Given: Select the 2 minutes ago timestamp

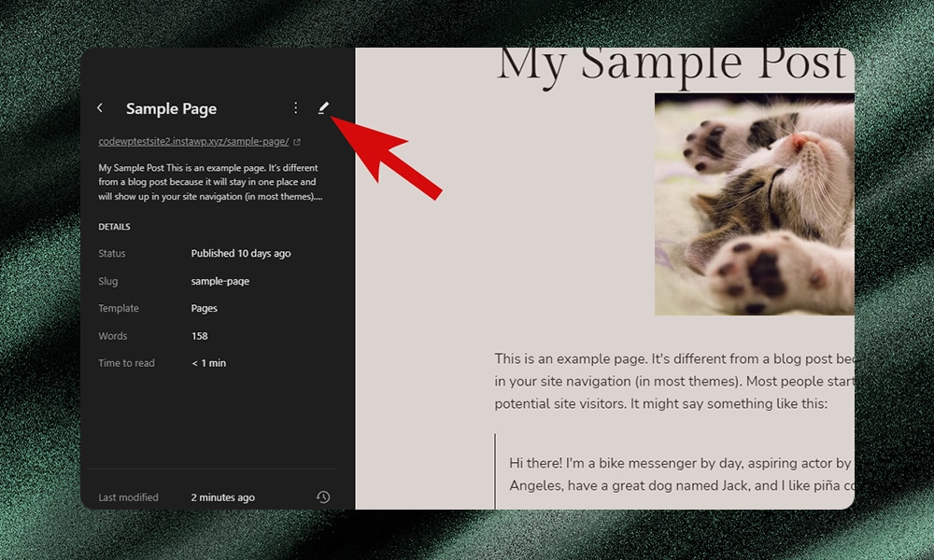Looking at the screenshot, I should [222, 497].
